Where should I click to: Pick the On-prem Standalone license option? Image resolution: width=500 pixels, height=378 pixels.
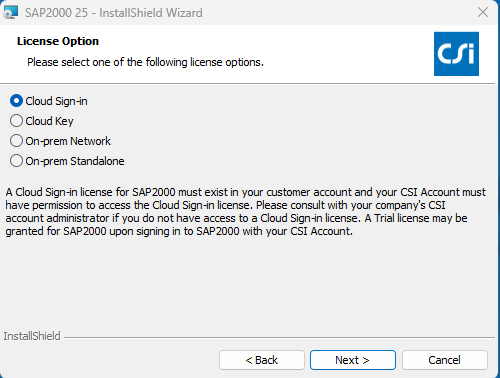coord(16,161)
